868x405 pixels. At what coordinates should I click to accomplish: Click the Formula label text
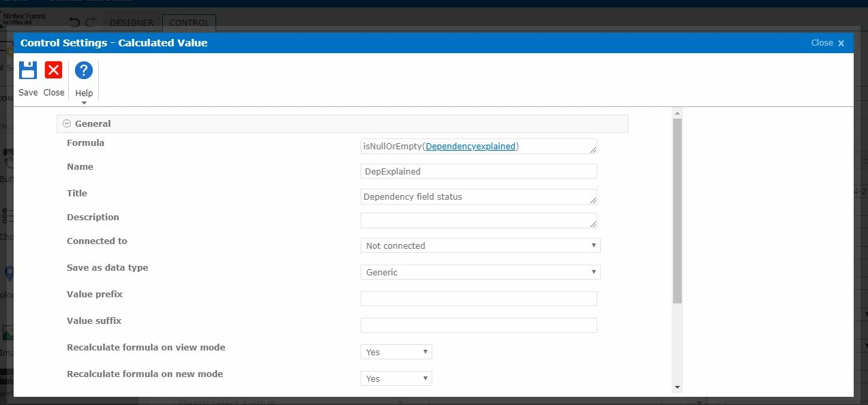coord(85,143)
